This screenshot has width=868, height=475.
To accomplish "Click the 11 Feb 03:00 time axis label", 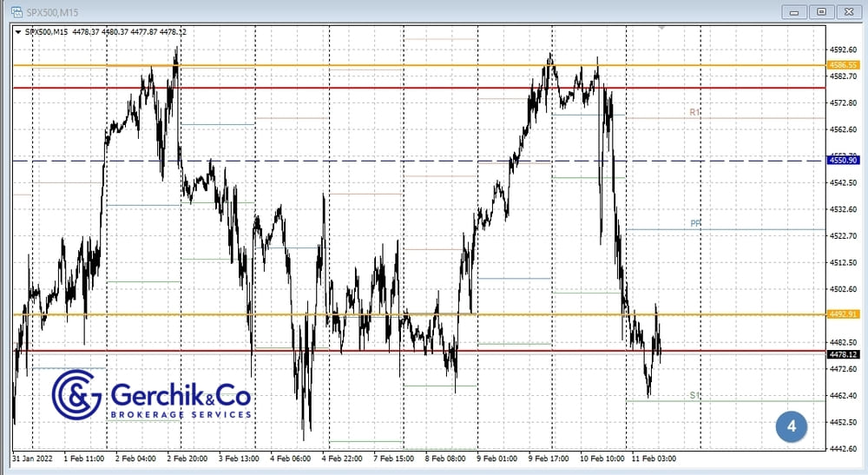I will pyautogui.click(x=654, y=458).
